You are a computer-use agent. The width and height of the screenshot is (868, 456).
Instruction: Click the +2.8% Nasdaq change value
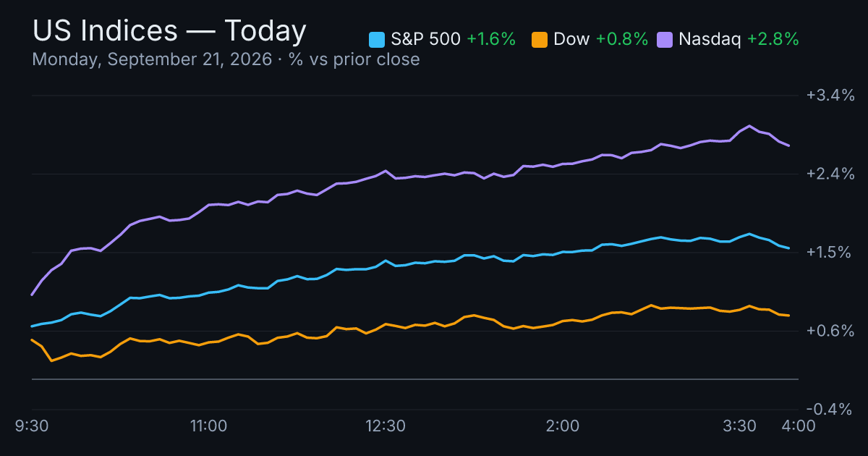pos(773,40)
